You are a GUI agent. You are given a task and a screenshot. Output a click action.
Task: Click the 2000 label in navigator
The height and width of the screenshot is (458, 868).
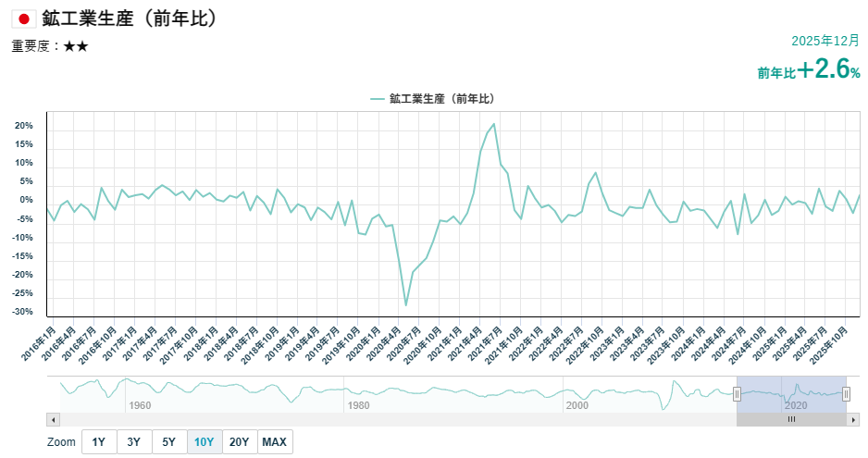tap(577, 405)
